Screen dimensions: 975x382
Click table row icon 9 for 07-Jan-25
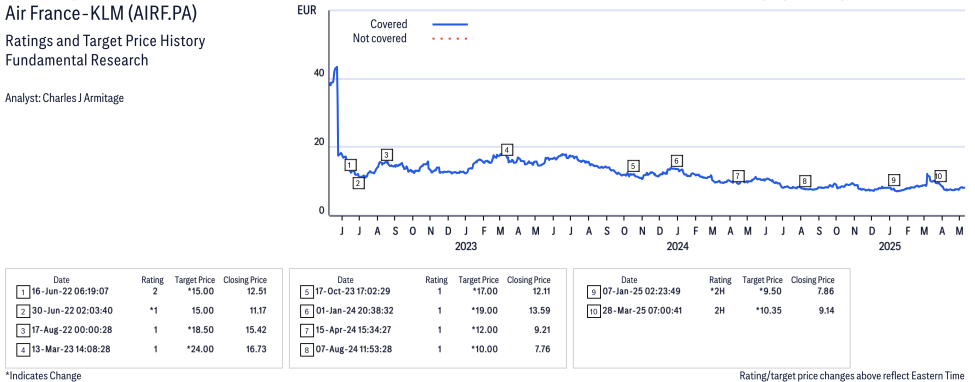594,291
